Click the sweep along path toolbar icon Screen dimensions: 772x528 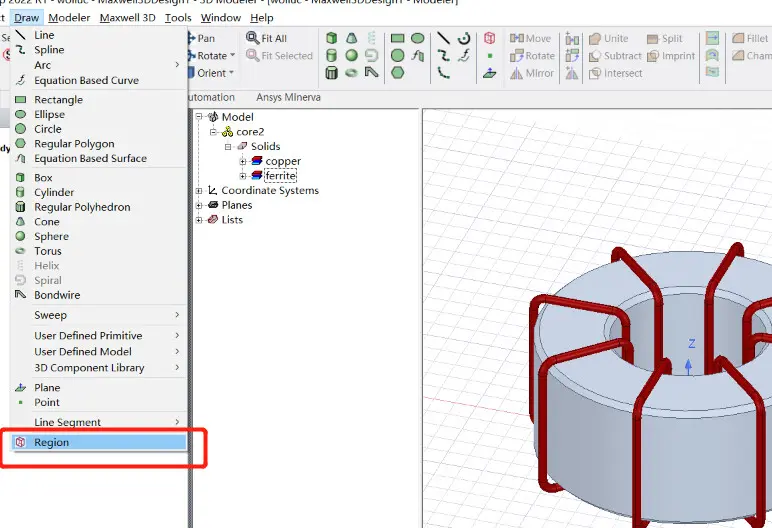(x=712, y=72)
